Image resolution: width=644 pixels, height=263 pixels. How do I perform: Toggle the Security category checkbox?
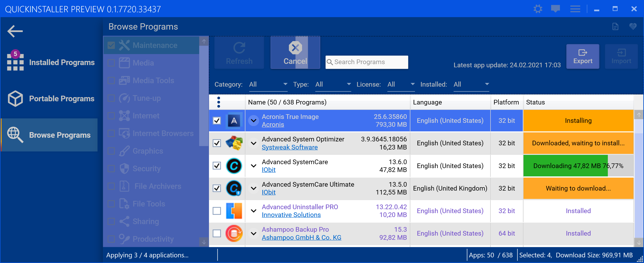point(111,169)
